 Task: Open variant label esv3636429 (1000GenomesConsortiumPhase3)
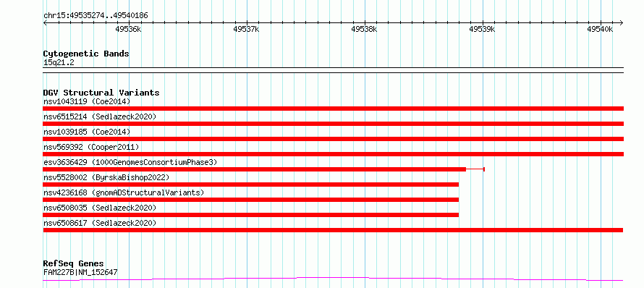click(130, 162)
